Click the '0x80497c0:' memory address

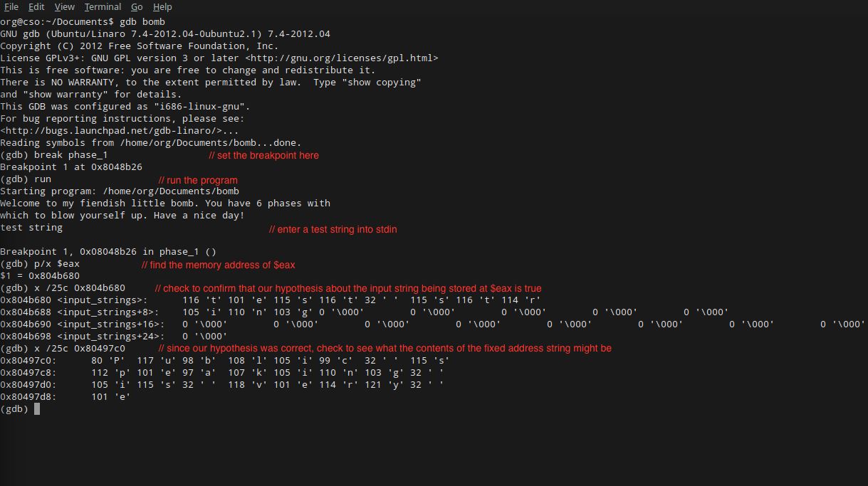(28, 361)
